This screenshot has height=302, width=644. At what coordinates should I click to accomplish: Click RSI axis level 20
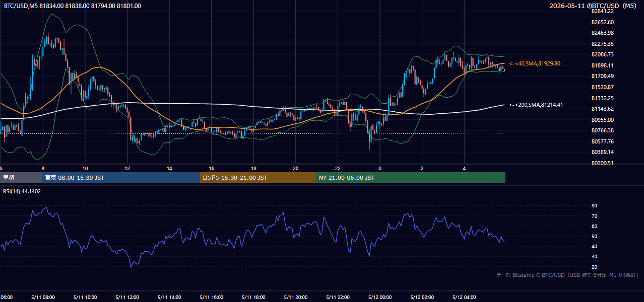(595, 267)
